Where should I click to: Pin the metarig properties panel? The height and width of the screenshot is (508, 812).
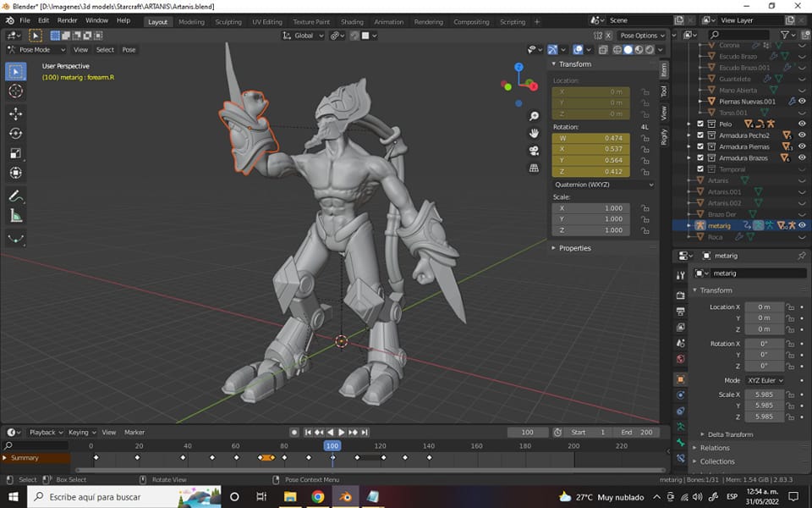tap(802, 256)
